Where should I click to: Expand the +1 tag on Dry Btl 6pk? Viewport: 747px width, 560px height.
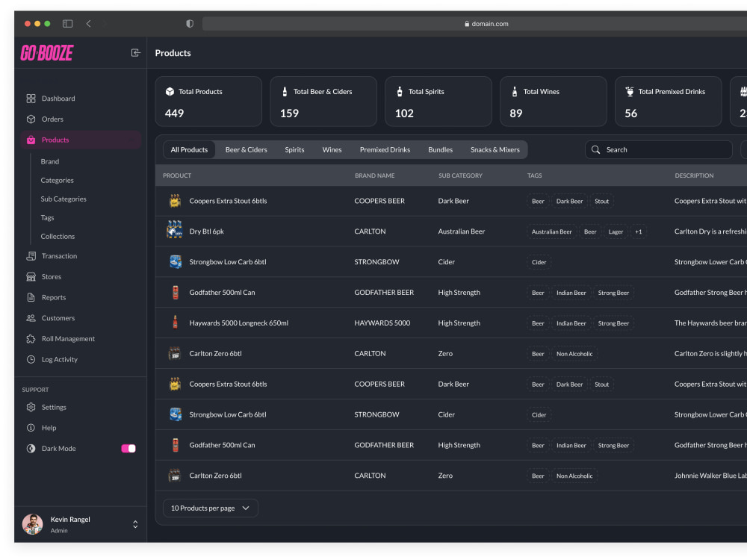coord(639,232)
